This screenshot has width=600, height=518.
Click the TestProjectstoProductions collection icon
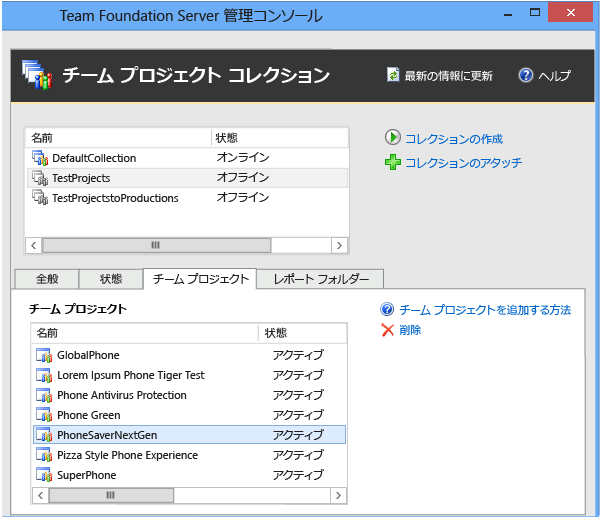pyautogui.click(x=40, y=198)
